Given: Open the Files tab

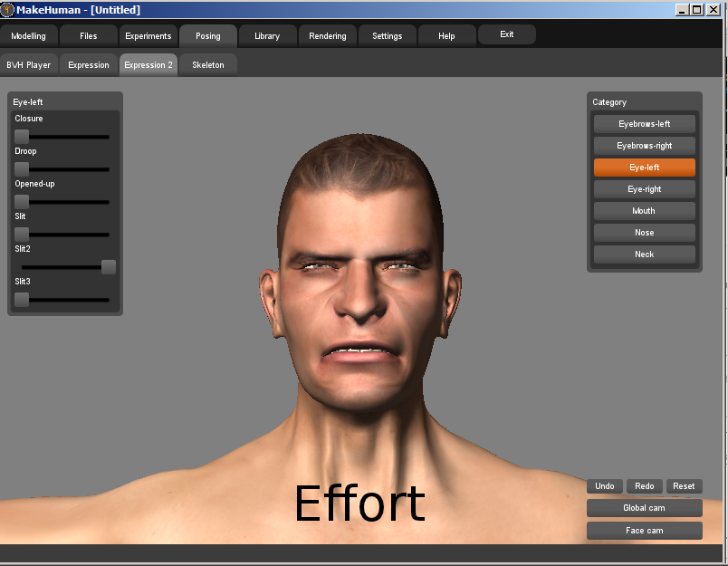Looking at the screenshot, I should pyautogui.click(x=88, y=35).
